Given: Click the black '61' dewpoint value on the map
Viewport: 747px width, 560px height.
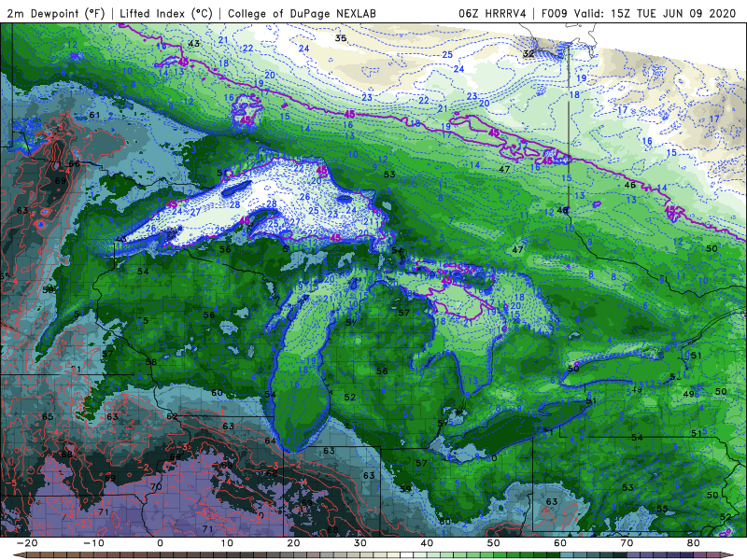Looking at the screenshot, I should (x=94, y=115).
